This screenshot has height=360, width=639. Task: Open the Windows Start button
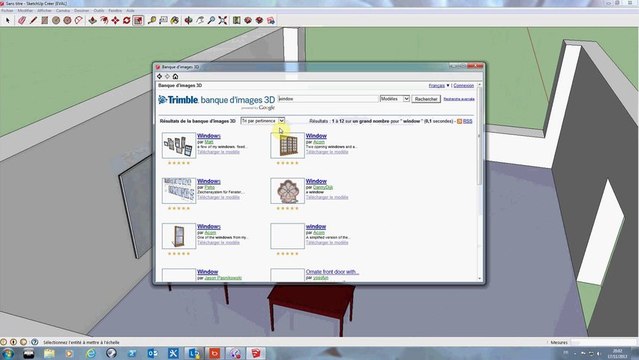8,353
